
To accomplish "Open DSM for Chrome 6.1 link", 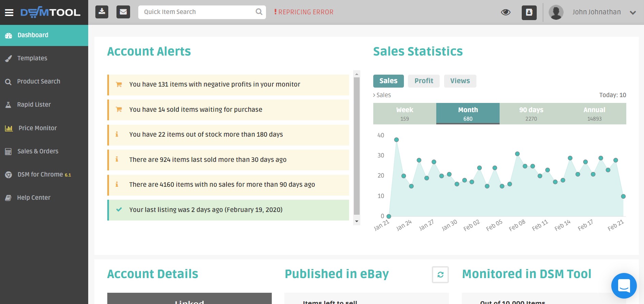I will click(44, 174).
